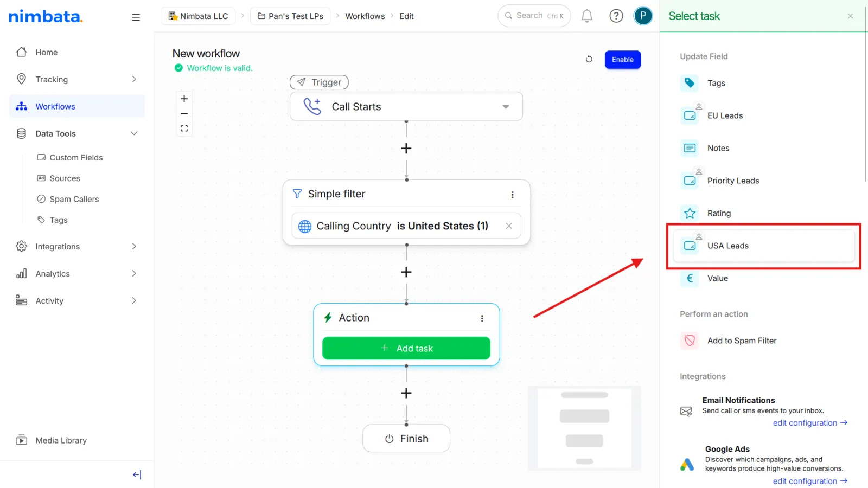
Task: Zoom out on the workflow canvas
Action: click(x=184, y=113)
